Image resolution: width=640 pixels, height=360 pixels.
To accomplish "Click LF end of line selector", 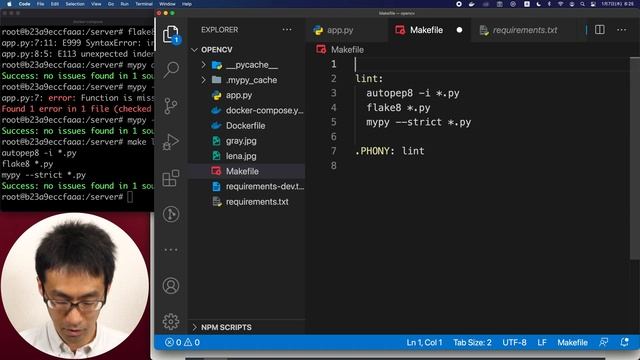I will 542,342.
